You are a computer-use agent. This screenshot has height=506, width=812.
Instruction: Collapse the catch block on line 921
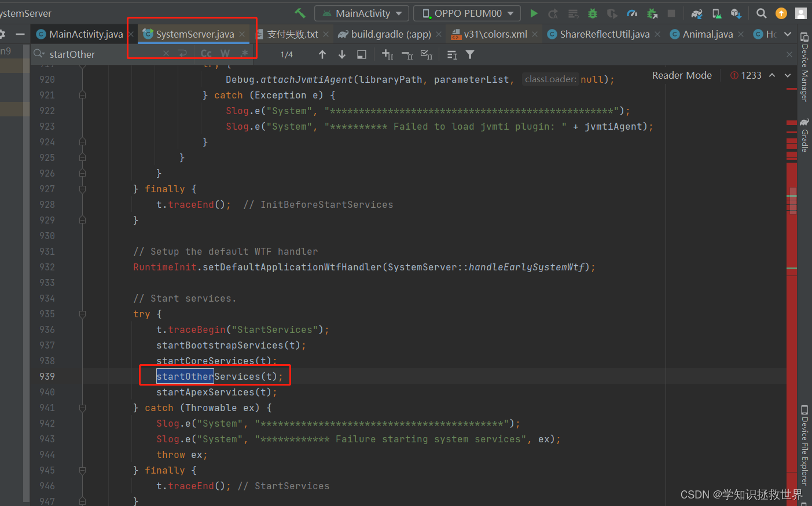[82, 95]
